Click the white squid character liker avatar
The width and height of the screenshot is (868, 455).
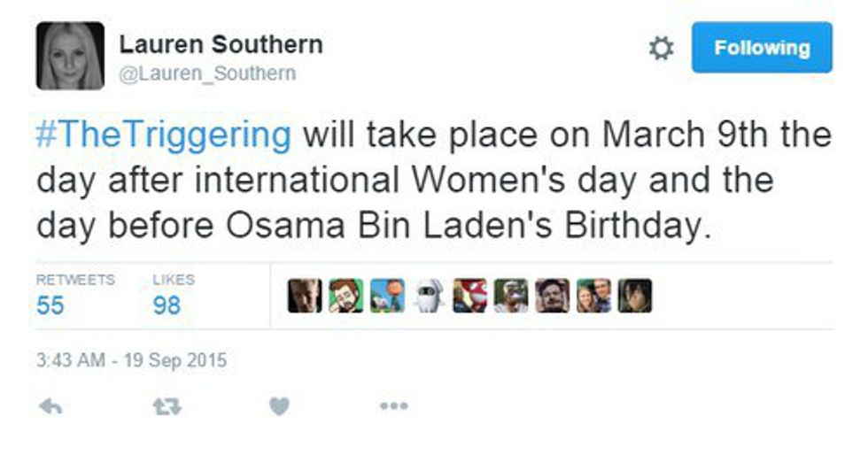(429, 296)
